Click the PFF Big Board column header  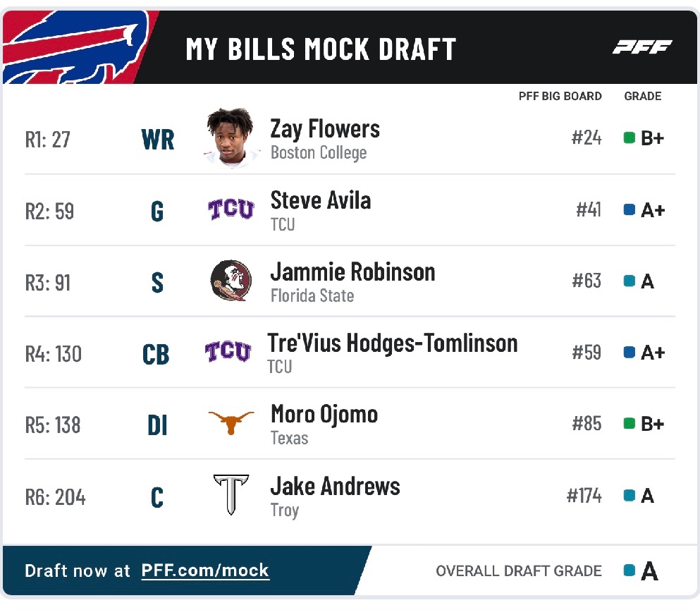[x=560, y=96]
